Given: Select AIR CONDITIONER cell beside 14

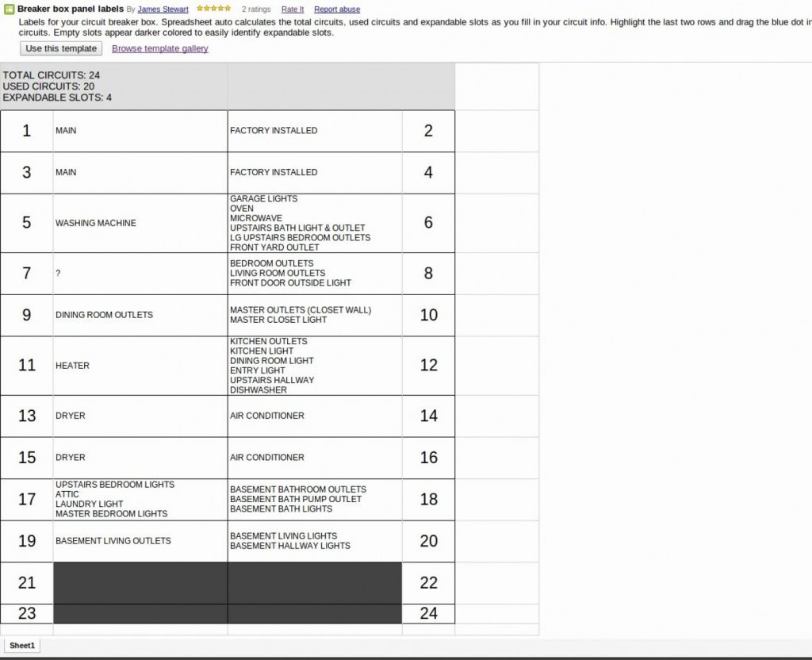Looking at the screenshot, I should coord(314,416).
